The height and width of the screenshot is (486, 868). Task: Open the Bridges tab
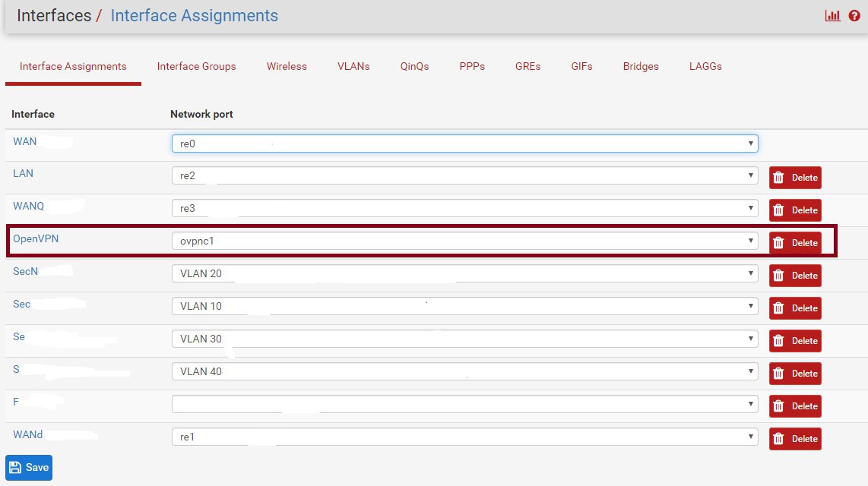point(641,66)
